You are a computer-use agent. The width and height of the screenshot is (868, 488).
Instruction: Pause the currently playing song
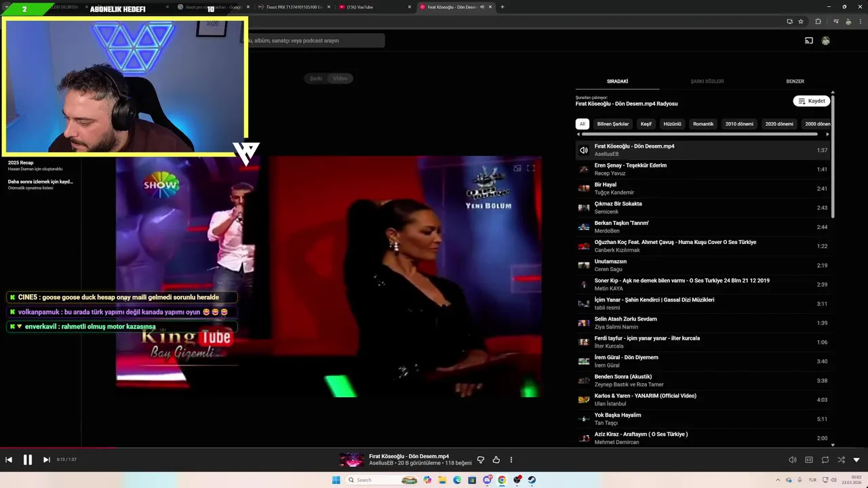tap(28, 460)
